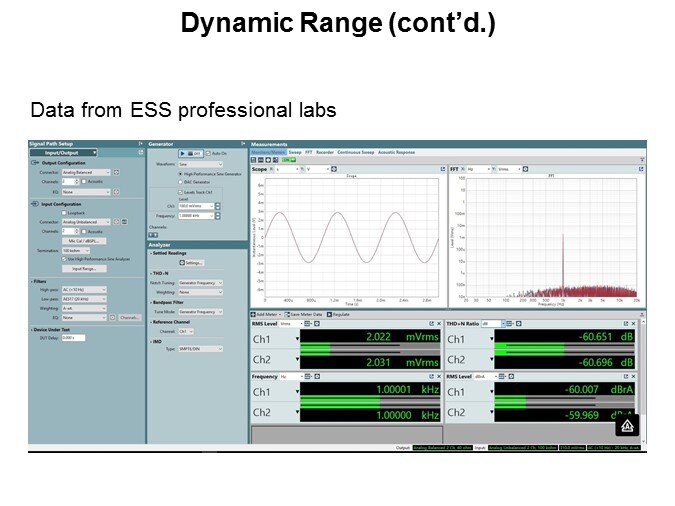Image resolution: width=675 pixels, height=506 pixels.
Task: Click the DUT Delay input field
Action: (x=73, y=337)
